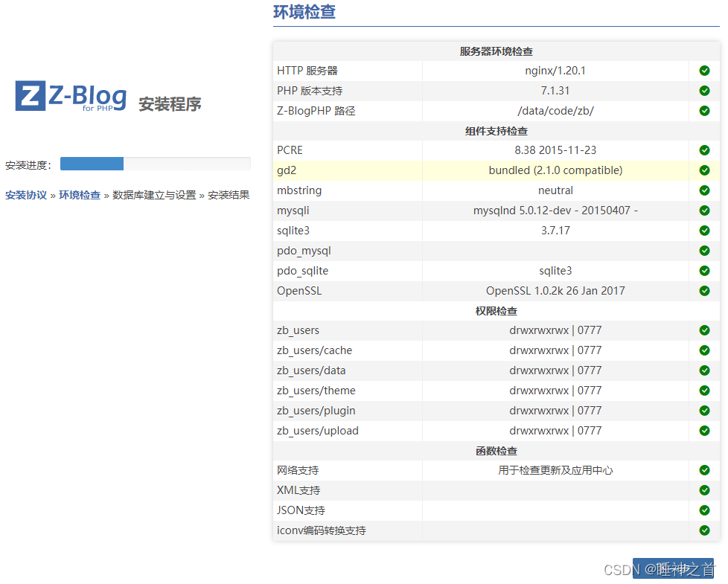Screen dimensions: 728x584
Task: Click the green check in the OpenSSL row
Action: (704, 291)
